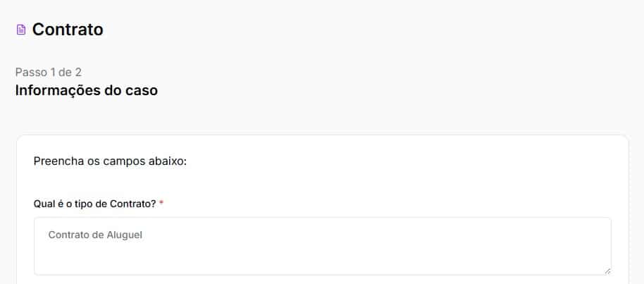Focus the contract type text area

pos(322,245)
